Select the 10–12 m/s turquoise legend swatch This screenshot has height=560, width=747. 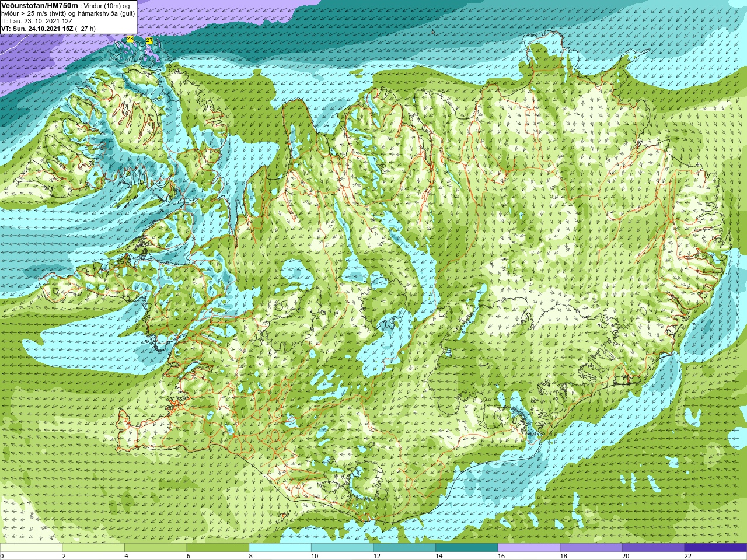click(x=342, y=548)
